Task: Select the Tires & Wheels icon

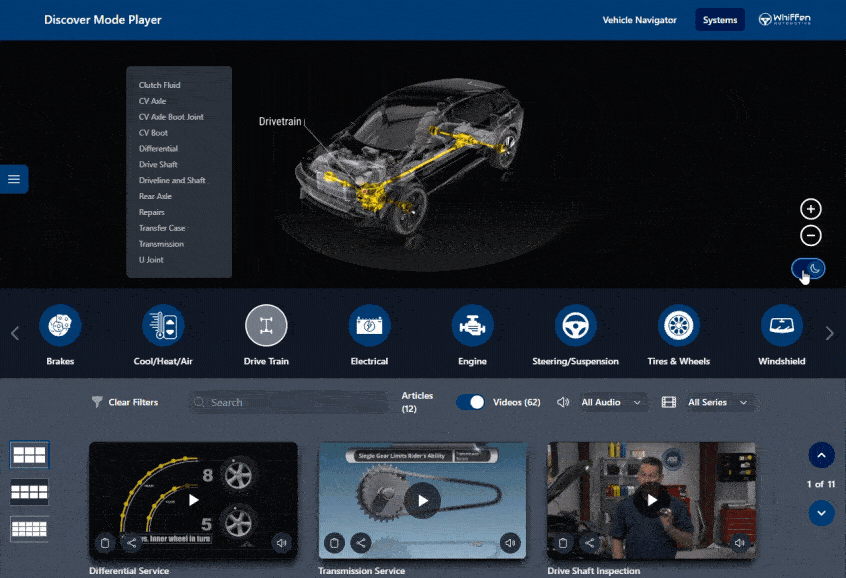Action: point(679,326)
